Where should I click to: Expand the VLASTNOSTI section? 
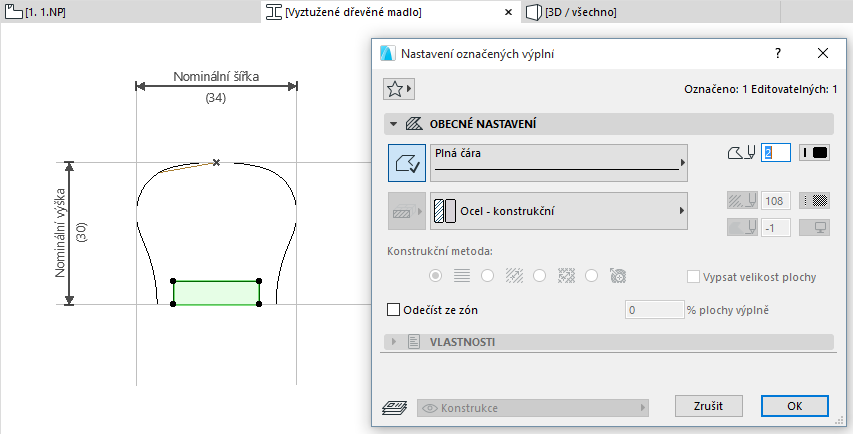pyautogui.click(x=394, y=342)
